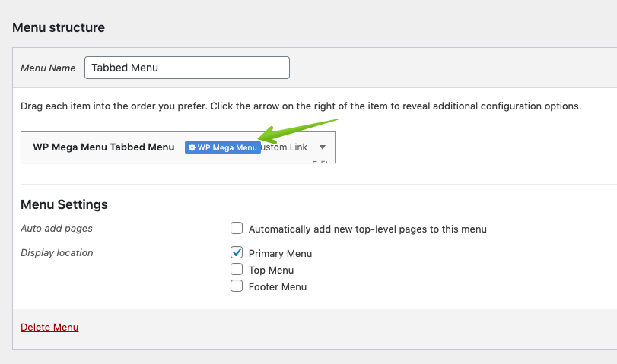Select the WP Mega Menu Tabbed Menu item title
The height and width of the screenshot is (364, 617).
(x=103, y=147)
